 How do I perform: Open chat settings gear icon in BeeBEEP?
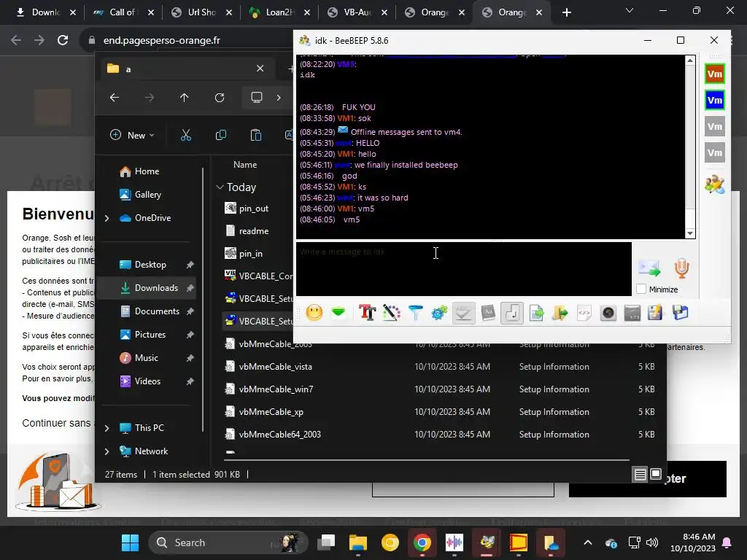tap(439, 313)
